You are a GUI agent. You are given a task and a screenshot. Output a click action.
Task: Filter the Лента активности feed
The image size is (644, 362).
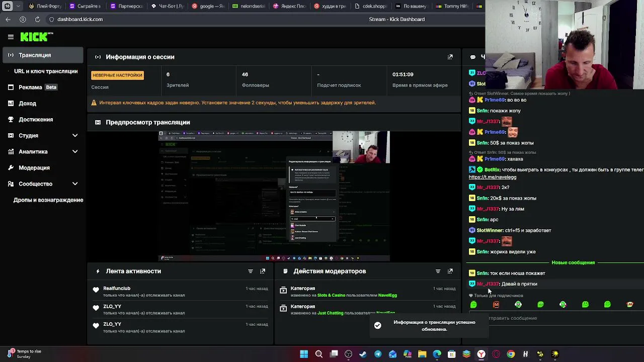point(250,271)
